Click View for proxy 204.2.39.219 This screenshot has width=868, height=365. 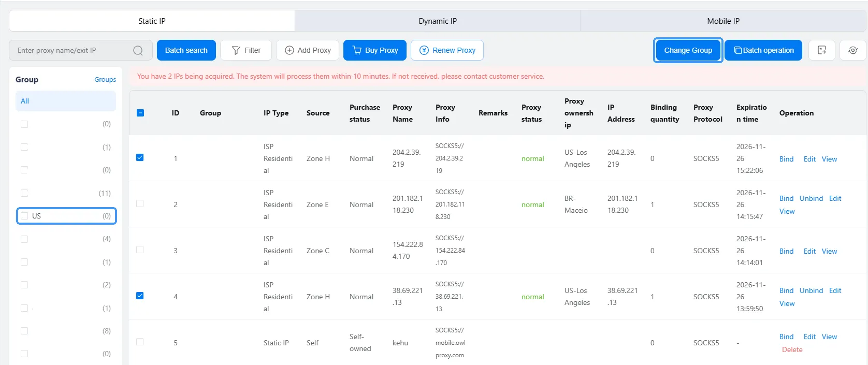coord(829,159)
